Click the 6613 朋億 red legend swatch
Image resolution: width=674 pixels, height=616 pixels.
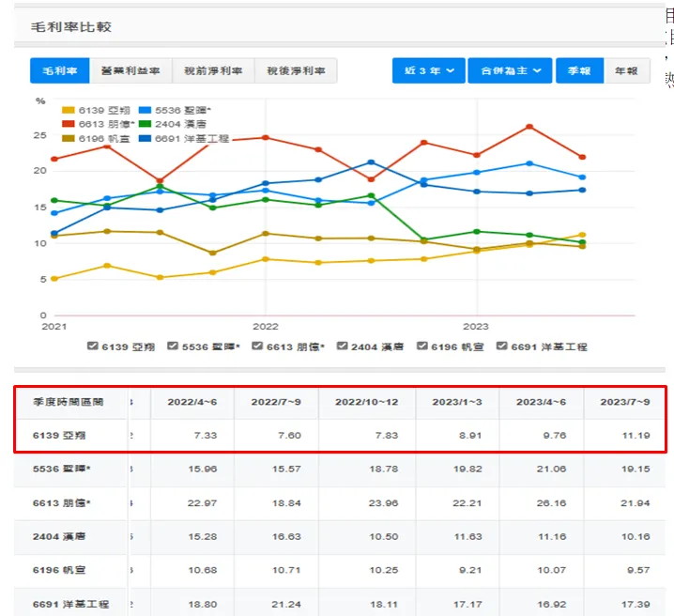click(69, 124)
